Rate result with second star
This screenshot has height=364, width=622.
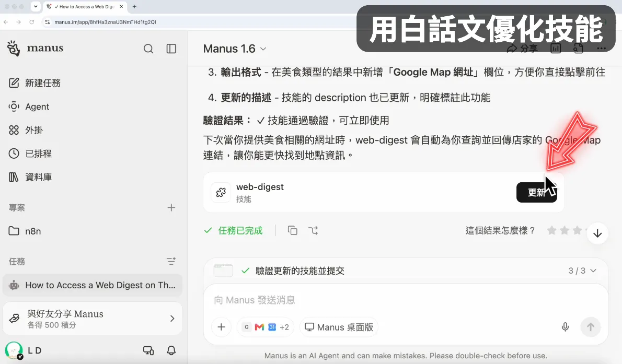(565, 230)
